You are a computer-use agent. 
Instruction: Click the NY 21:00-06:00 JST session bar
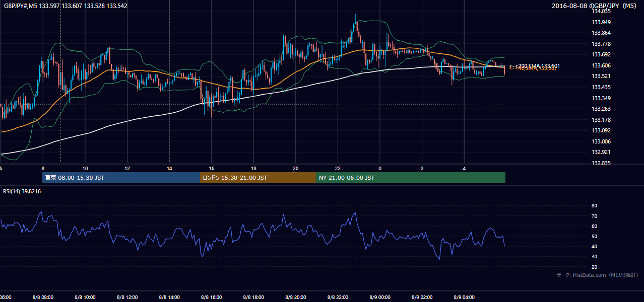411,178
